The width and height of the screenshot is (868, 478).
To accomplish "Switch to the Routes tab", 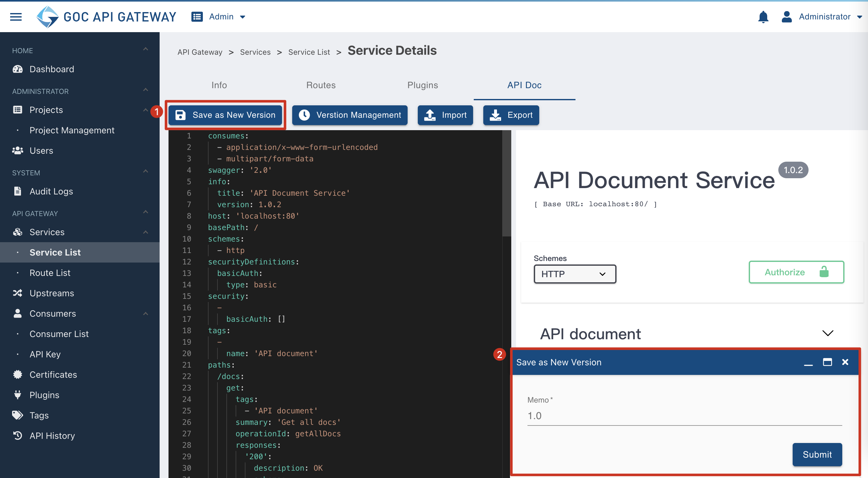I will 321,85.
